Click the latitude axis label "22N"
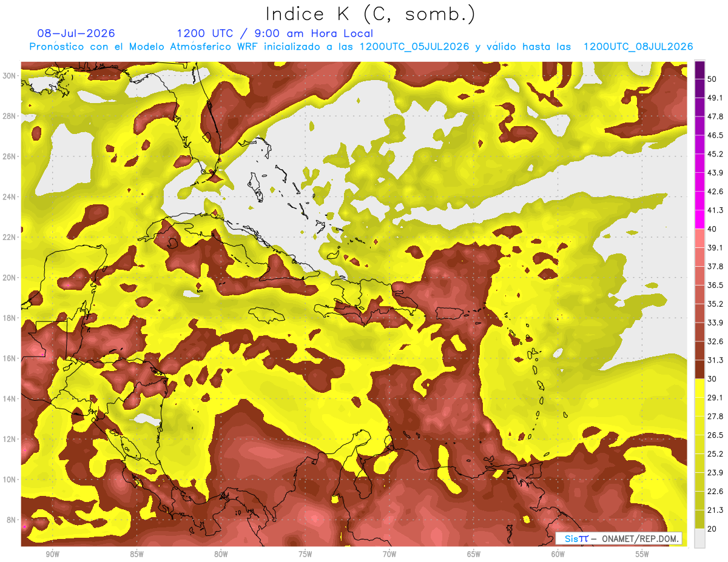This screenshot has width=728, height=562. pos(9,237)
